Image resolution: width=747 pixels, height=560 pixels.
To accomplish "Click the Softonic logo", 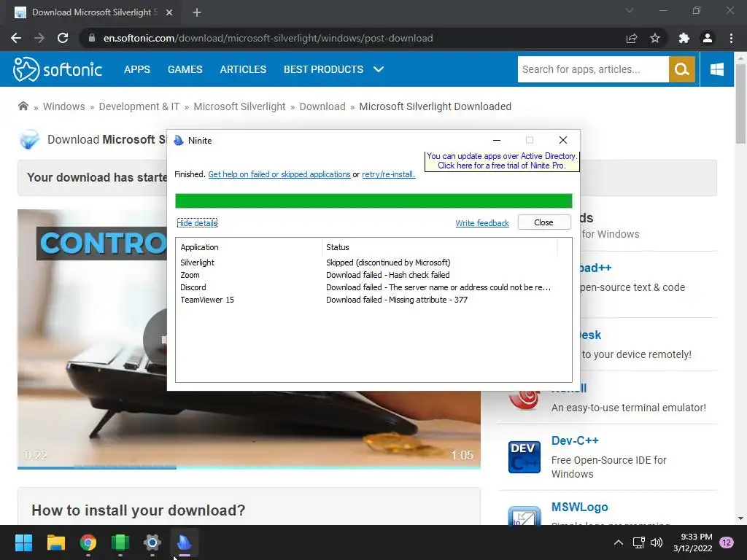I will pyautogui.click(x=57, y=69).
